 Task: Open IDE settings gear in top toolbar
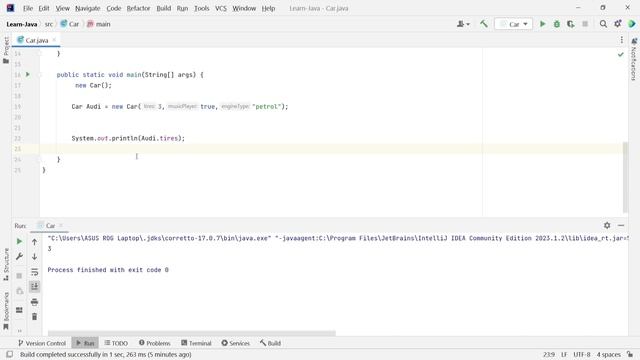pos(618,24)
